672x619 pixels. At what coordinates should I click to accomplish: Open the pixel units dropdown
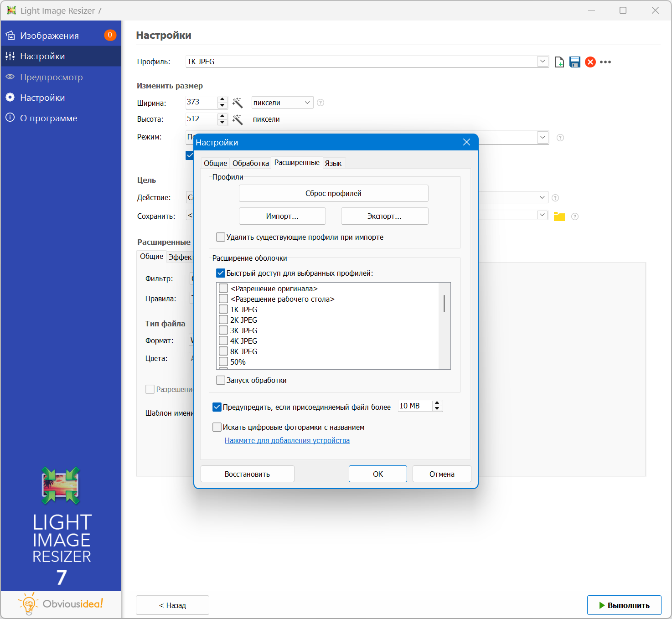(282, 103)
